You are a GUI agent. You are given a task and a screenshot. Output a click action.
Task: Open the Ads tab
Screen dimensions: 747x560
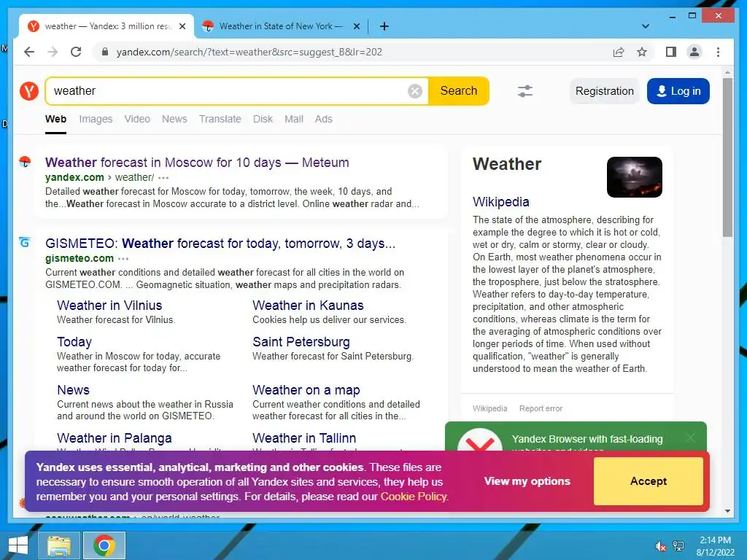pyautogui.click(x=323, y=119)
